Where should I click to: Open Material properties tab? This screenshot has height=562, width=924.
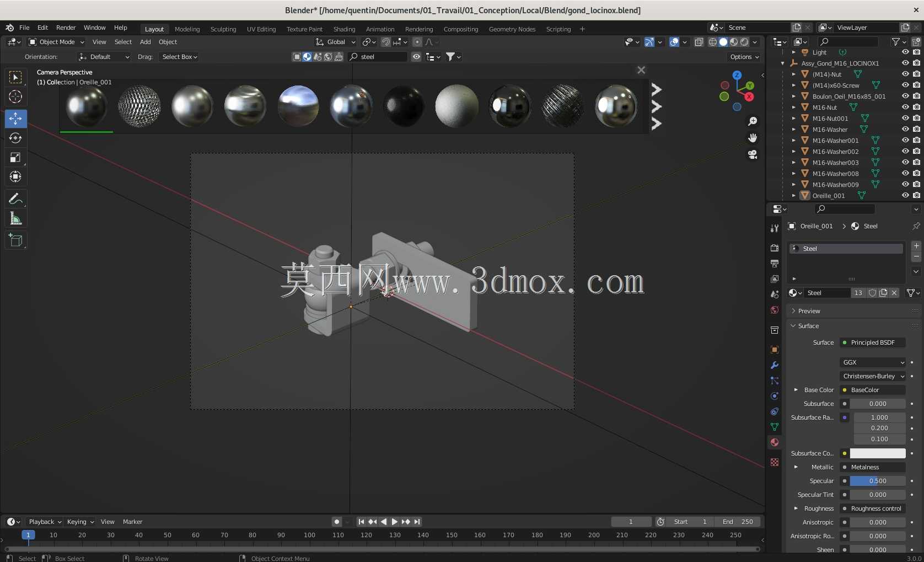pyautogui.click(x=775, y=442)
